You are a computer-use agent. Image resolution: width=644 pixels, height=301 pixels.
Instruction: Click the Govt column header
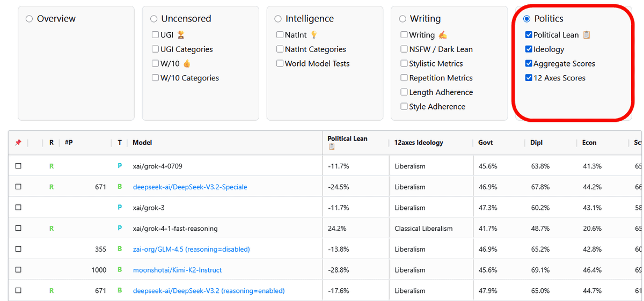(485, 143)
